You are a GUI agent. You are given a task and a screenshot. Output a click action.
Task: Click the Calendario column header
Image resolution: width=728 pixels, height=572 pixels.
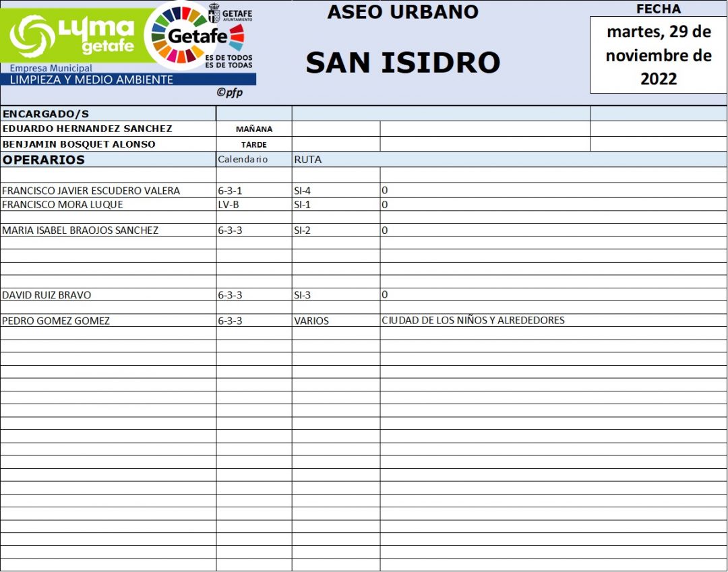click(x=253, y=160)
